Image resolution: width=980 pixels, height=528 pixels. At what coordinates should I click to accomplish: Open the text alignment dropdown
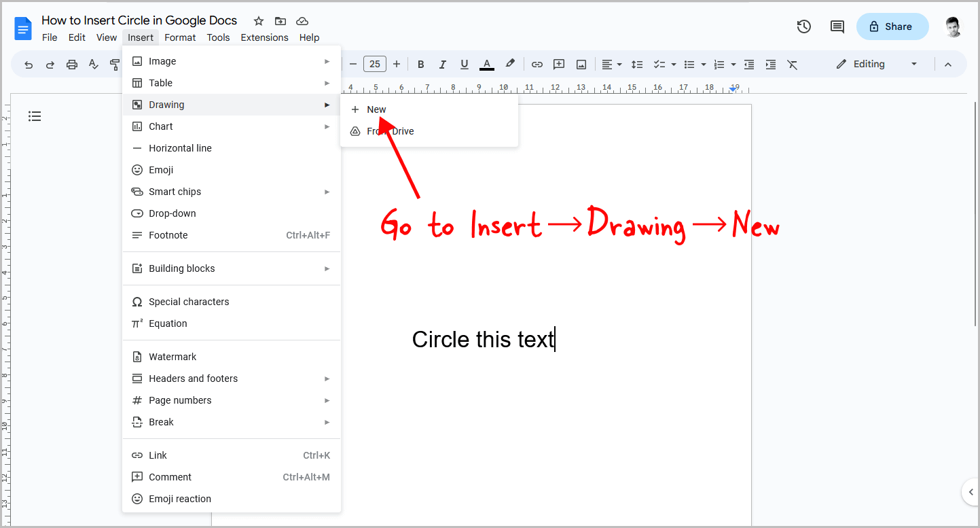pos(611,65)
